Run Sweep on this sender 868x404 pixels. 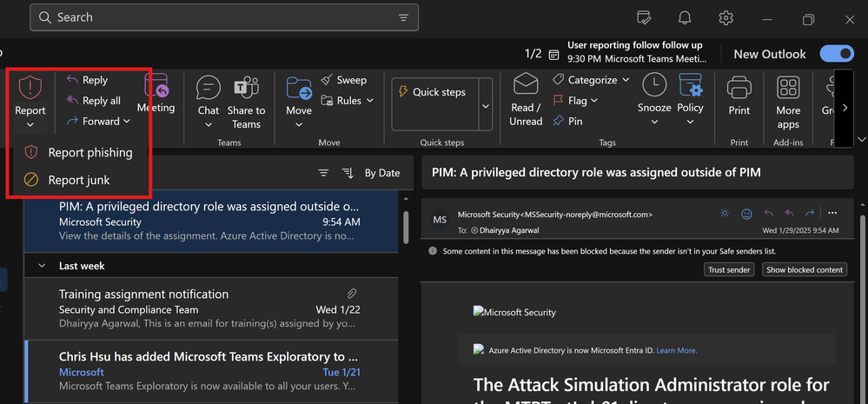pos(344,80)
